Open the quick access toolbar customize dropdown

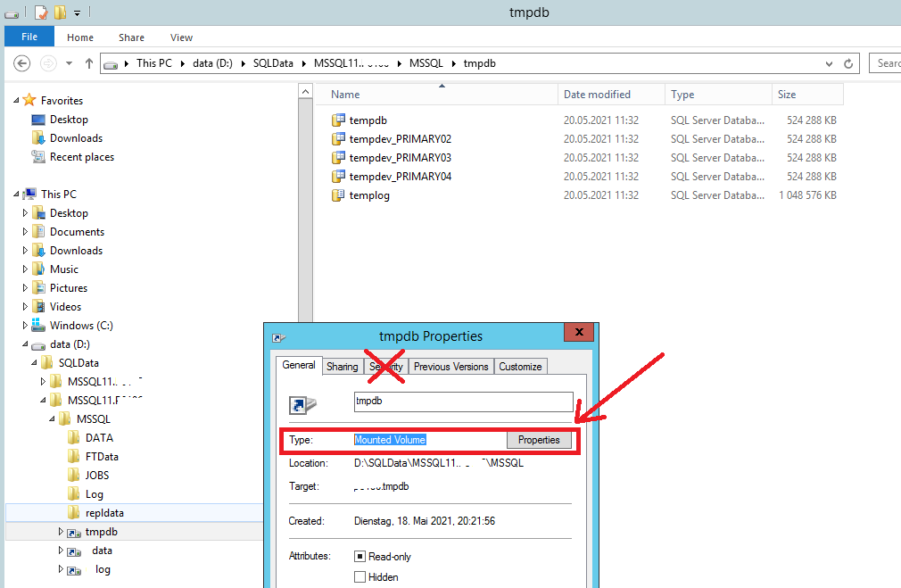[x=77, y=12]
